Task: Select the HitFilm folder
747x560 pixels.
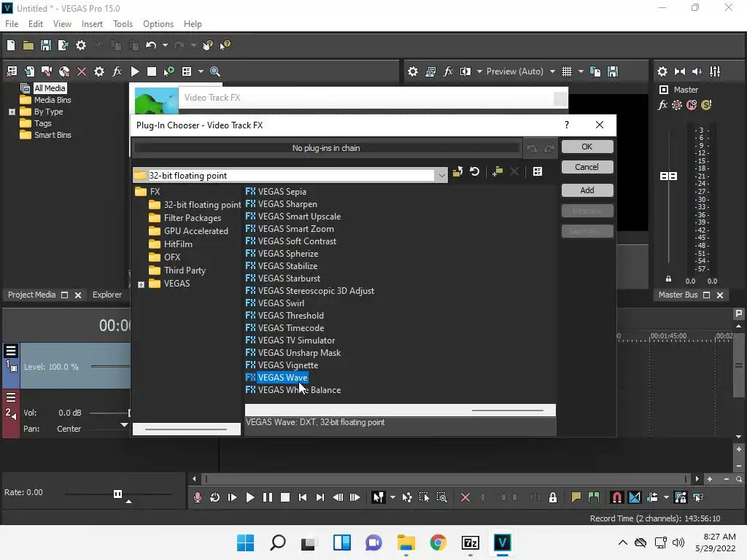Action: [178, 244]
